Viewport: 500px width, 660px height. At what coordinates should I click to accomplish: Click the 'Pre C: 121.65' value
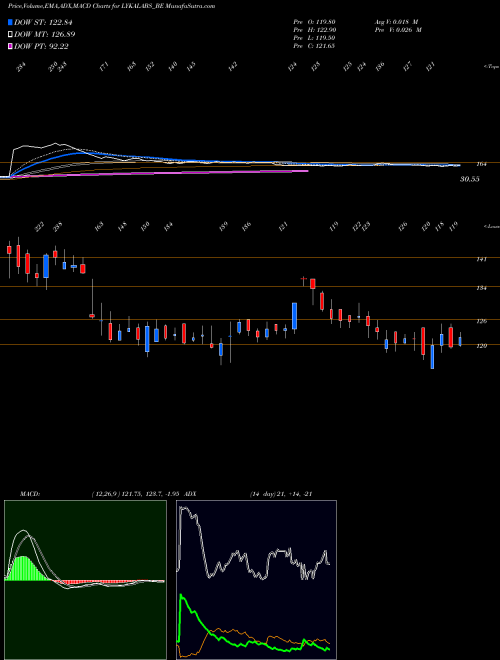314,46
